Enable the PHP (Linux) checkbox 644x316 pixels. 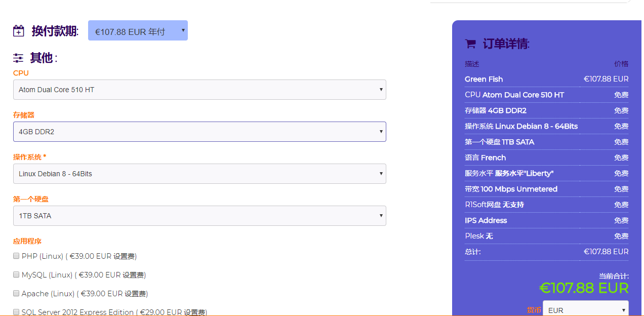pos(16,256)
